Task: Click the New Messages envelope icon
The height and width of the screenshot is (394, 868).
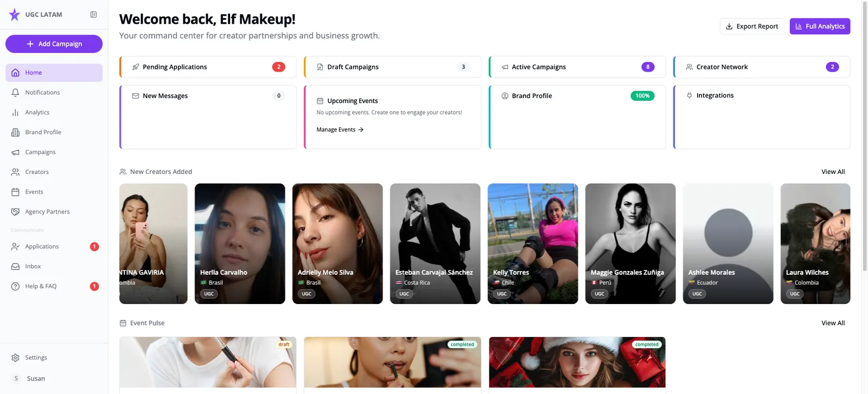Action: [x=136, y=96]
